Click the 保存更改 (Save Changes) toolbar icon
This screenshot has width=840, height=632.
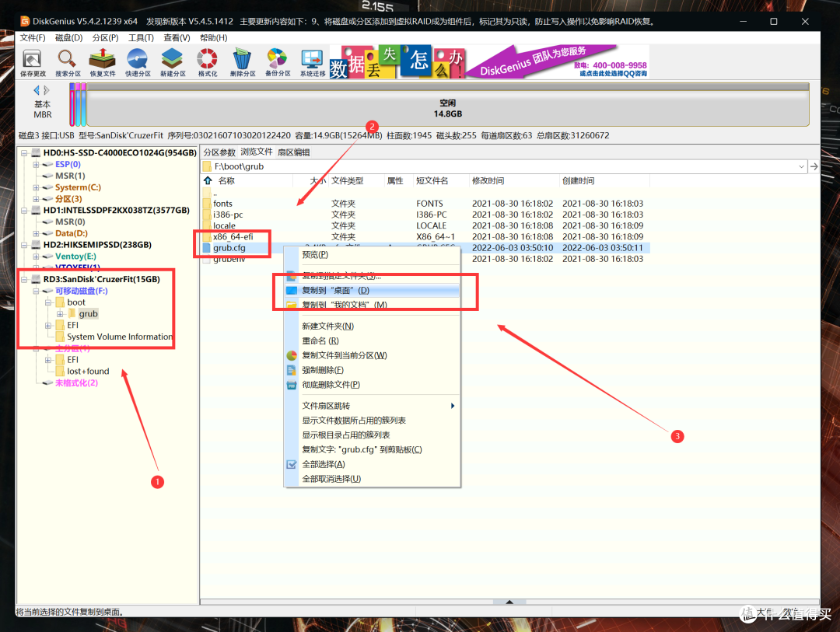(33, 61)
